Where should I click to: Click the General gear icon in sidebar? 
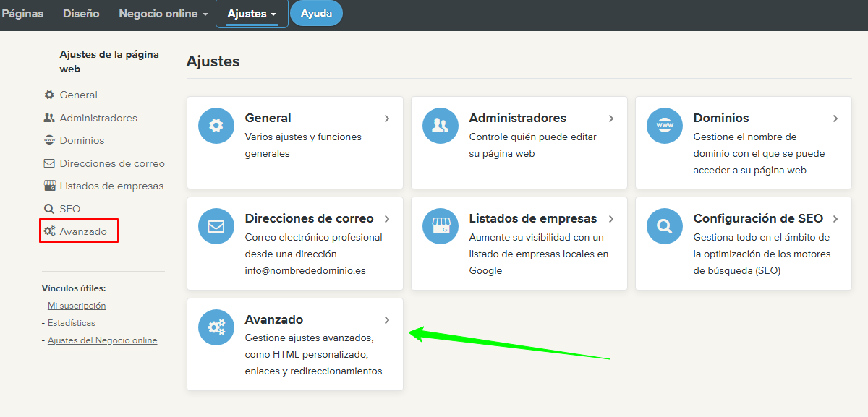pyautogui.click(x=49, y=95)
